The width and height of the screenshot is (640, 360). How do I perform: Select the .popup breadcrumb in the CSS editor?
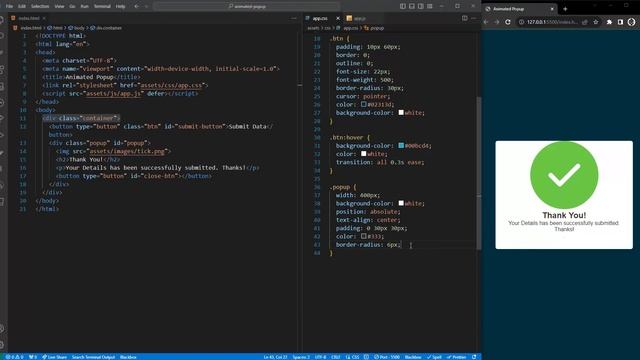(x=374, y=28)
